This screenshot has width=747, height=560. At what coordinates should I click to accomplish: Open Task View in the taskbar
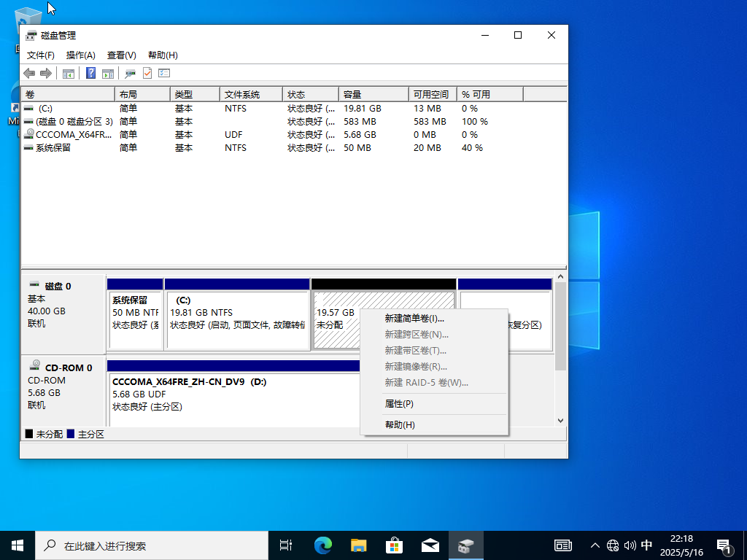(x=286, y=545)
